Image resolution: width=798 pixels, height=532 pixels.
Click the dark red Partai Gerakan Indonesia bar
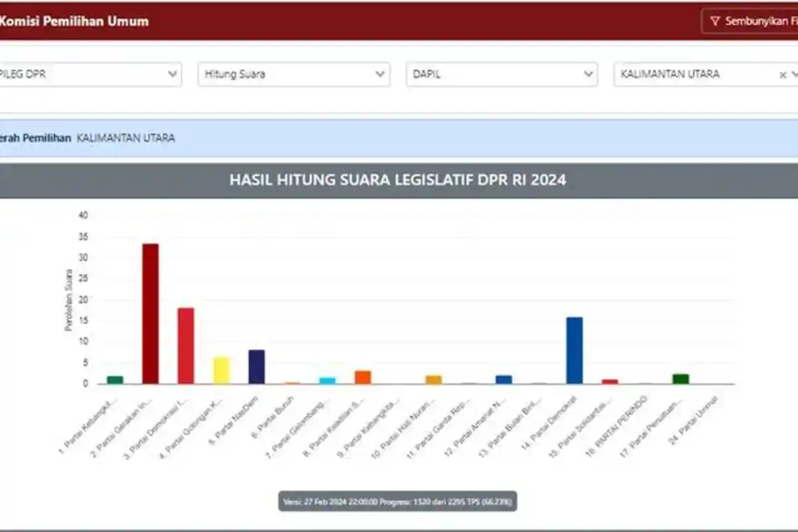pos(150,313)
